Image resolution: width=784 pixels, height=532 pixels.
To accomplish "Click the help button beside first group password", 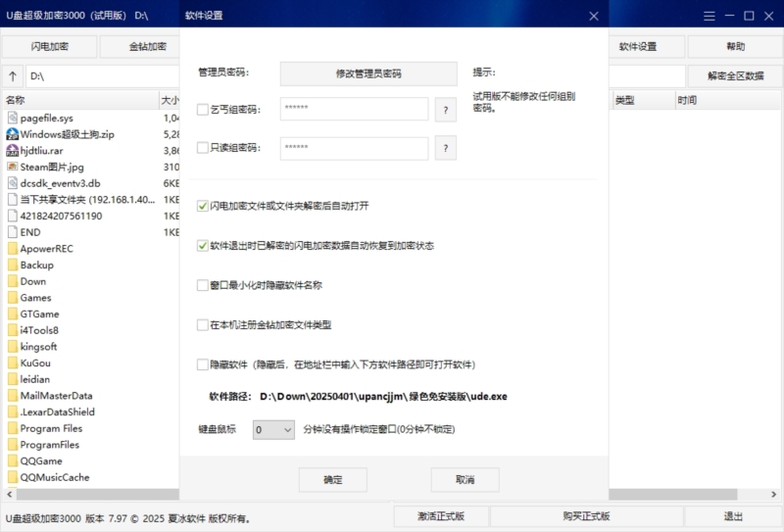I will [x=446, y=110].
